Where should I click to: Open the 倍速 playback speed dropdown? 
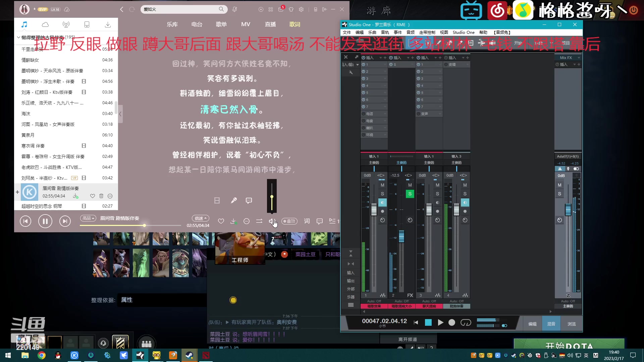point(201,218)
